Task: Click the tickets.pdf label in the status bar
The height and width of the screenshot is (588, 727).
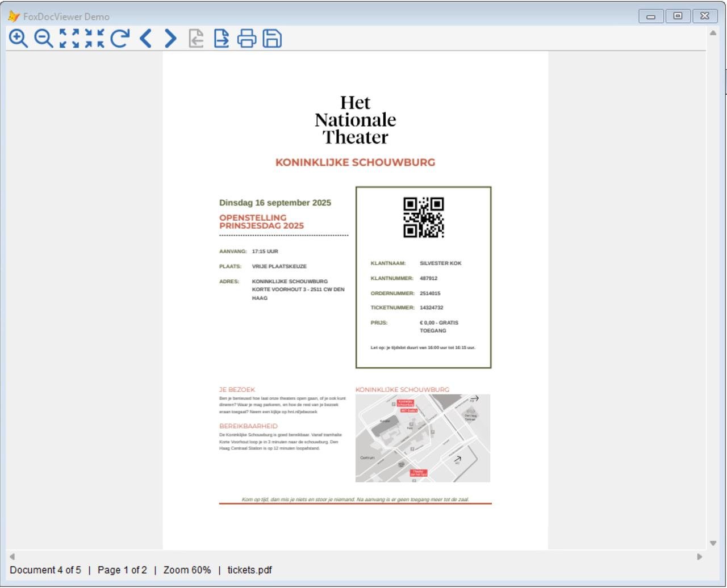Action: pos(249,570)
